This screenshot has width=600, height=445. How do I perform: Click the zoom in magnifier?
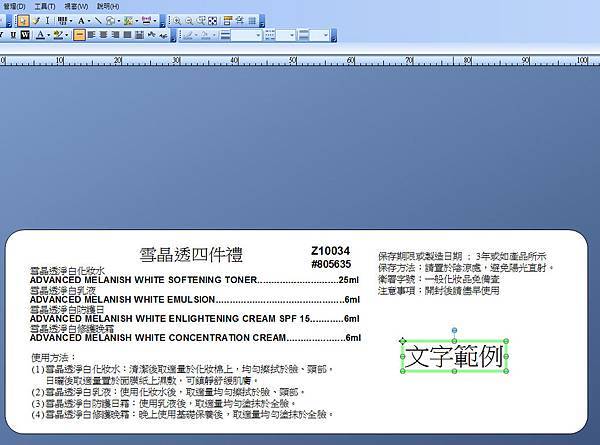(x=177, y=21)
